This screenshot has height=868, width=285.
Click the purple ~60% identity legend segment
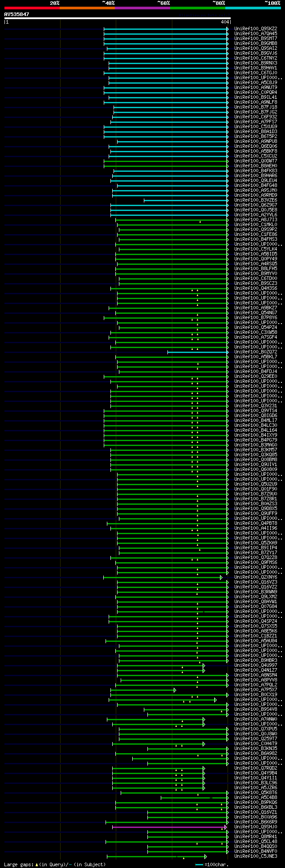(x=142, y=8)
